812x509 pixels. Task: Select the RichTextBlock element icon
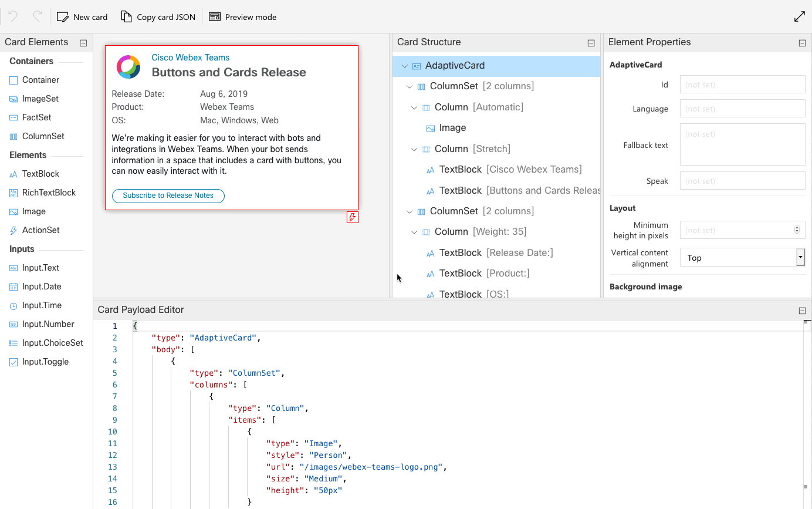(13, 193)
